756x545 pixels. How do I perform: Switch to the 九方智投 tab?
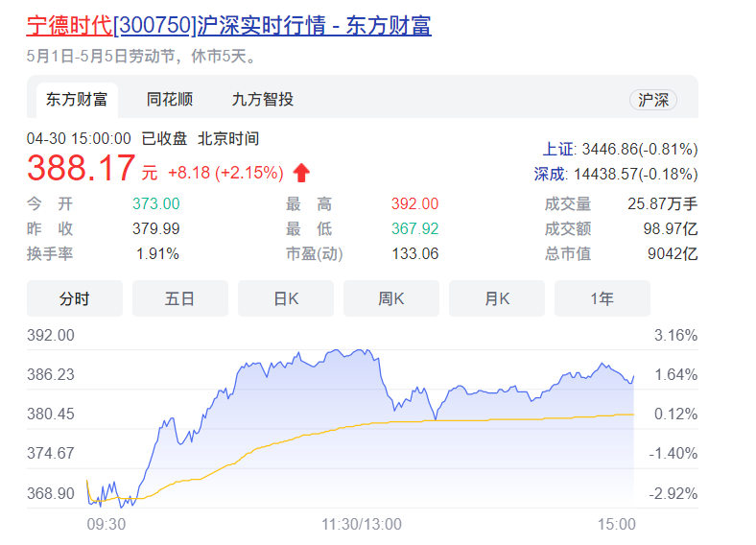pos(263,100)
